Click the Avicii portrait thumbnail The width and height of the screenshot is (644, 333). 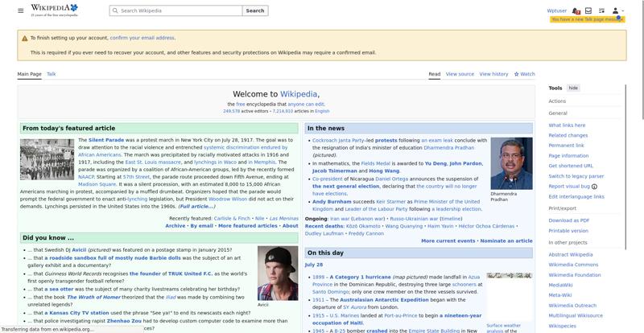pos(278,273)
